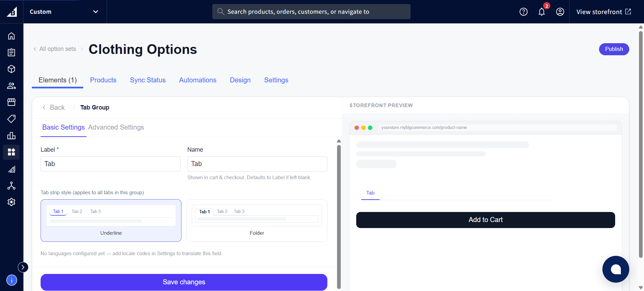This screenshot has width=644, height=291.
Task: Open the Orders sidebar icon
Action: pos(11,52)
